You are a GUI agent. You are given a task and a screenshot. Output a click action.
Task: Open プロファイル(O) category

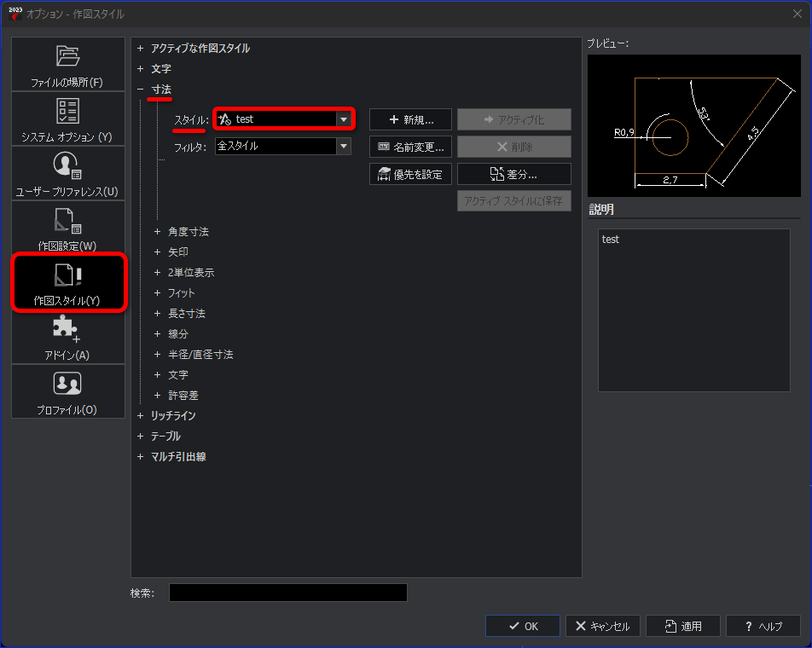(68, 392)
